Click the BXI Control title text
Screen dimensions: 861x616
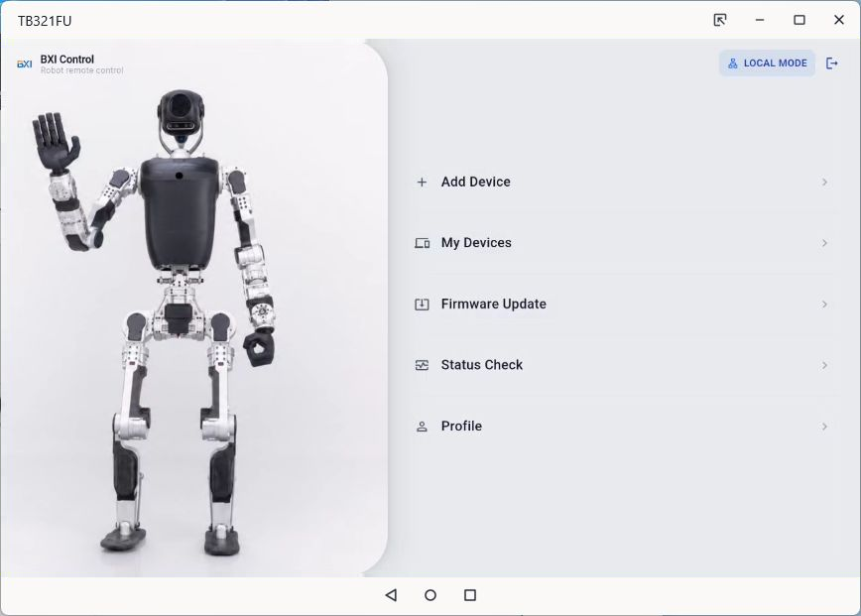click(67, 60)
